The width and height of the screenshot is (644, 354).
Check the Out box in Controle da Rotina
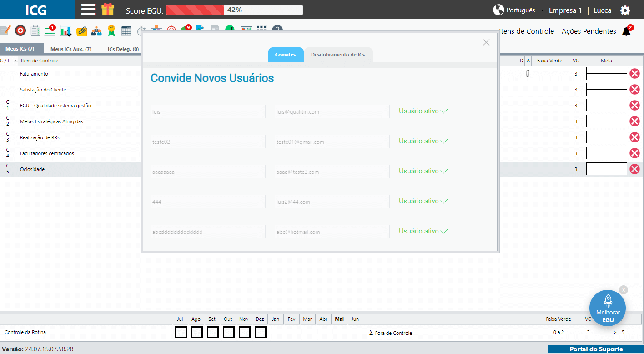[228, 332]
